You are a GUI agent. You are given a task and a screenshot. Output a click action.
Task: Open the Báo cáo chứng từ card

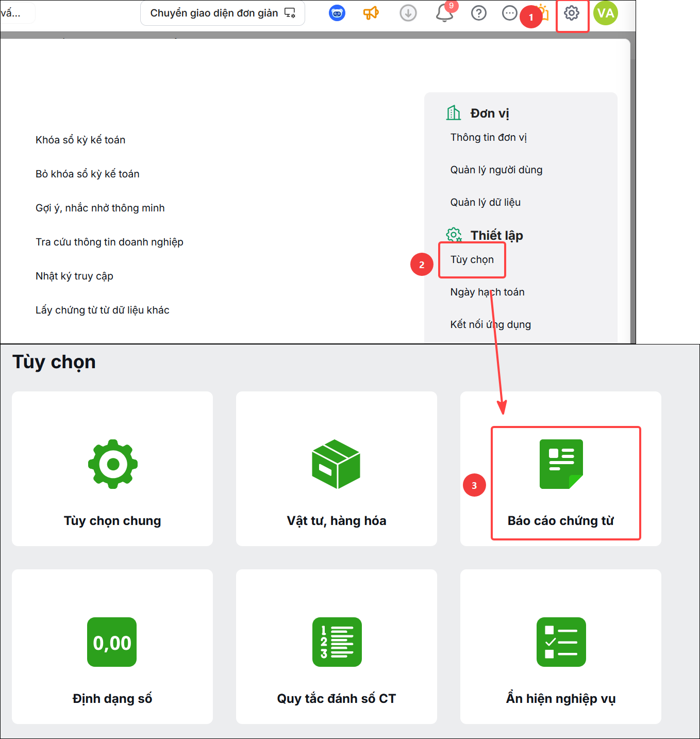click(x=561, y=469)
